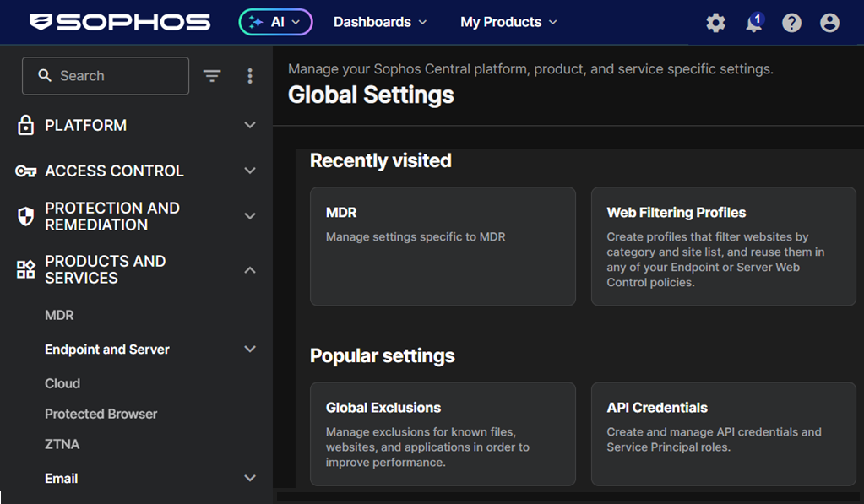
Task: Click the Sophos logo
Action: (x=120, y=22)
